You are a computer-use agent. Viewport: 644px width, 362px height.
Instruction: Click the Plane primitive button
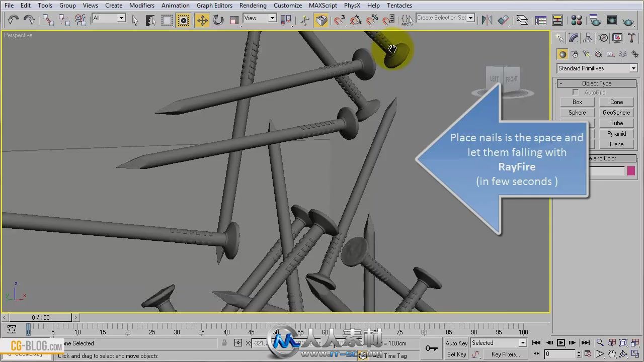pyautogui.click(x=616, y=144)
